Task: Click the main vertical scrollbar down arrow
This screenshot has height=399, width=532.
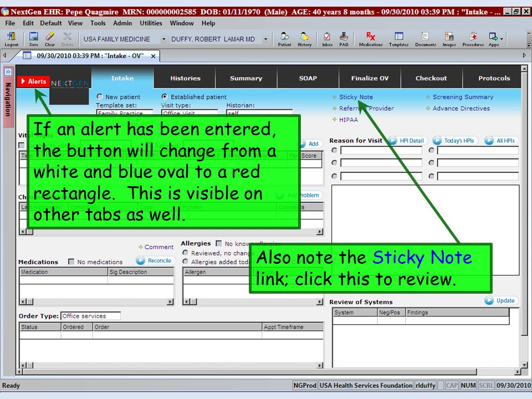Action: click(x=525, y=365)
